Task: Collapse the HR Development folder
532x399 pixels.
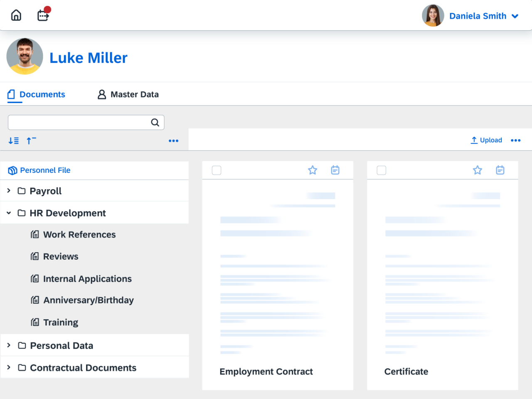Action: [x=8, y=212]
